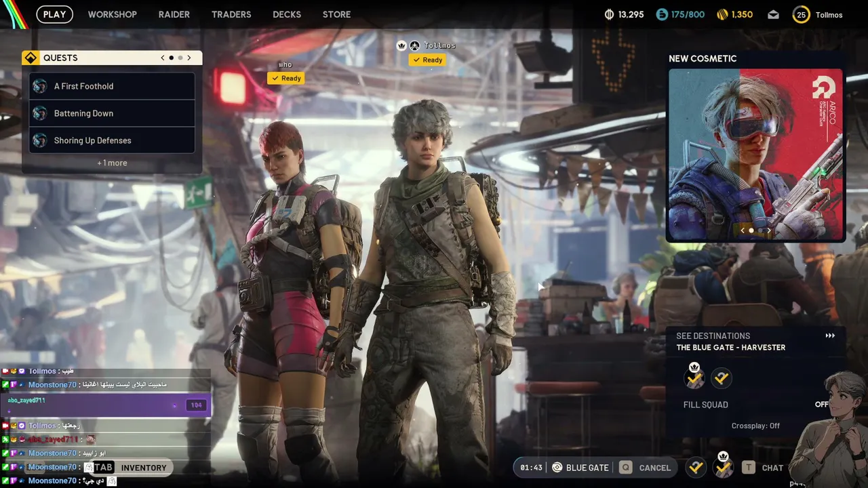Click the 01:43 matchmaking timer

click(532, 468)
